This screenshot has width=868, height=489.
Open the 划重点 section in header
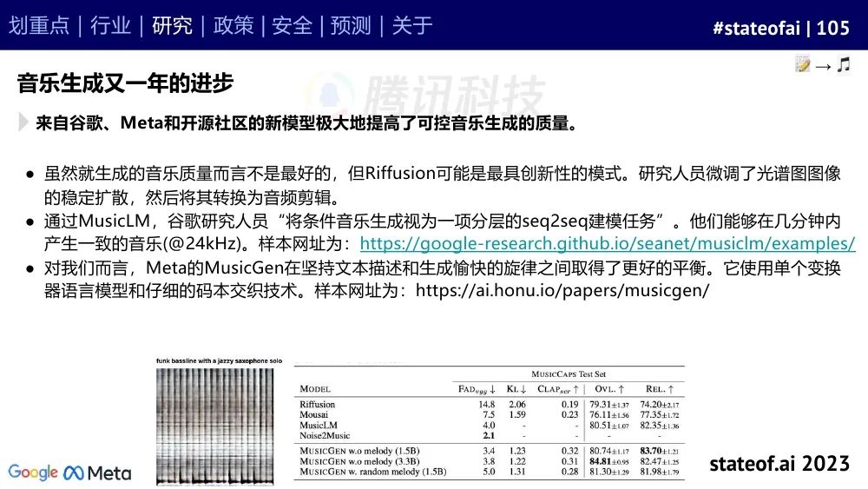39,25
